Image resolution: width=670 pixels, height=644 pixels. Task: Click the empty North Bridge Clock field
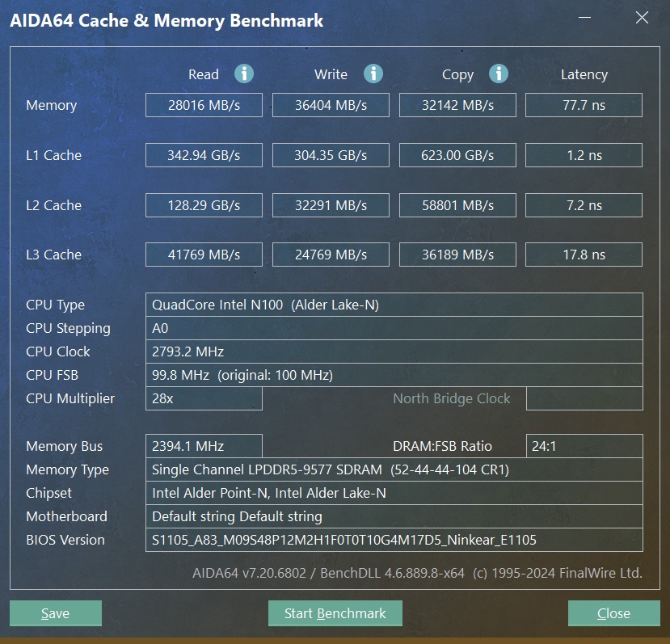coord(584,398)
